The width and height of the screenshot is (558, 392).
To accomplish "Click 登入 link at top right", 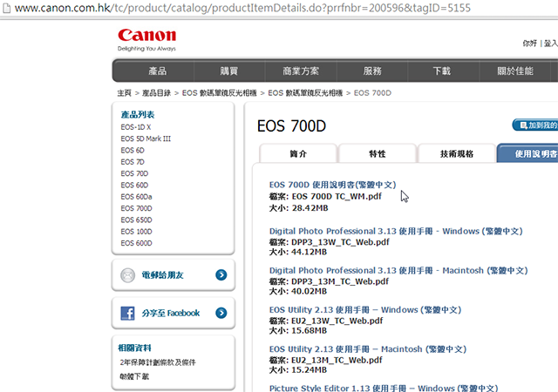I will tap(550, 44).
